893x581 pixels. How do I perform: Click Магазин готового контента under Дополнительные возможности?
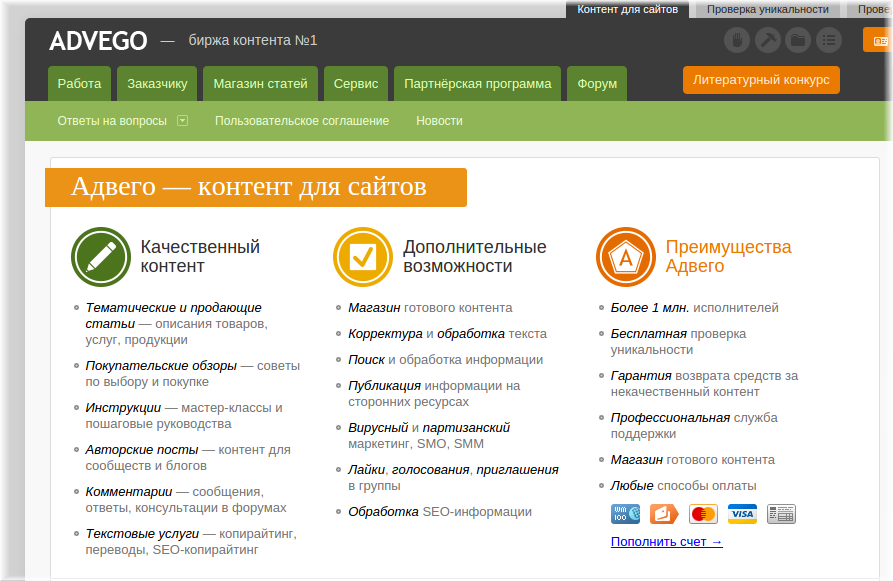(431, 308)
